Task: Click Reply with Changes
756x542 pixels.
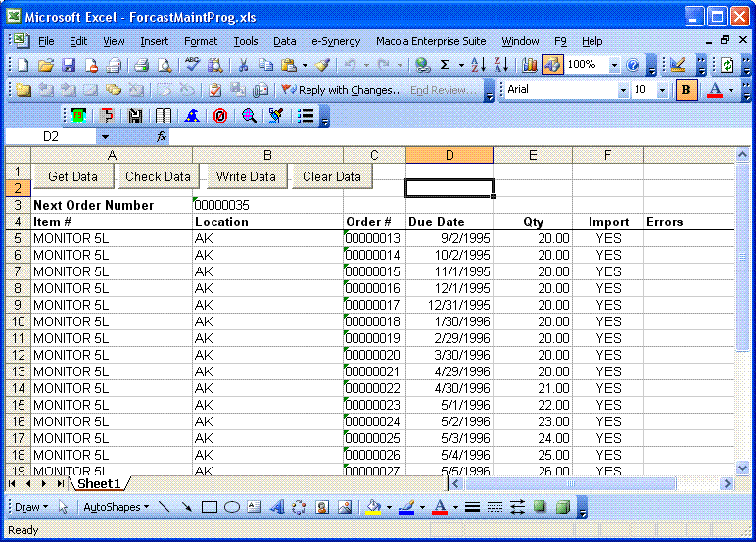Action: pos(343,90)
